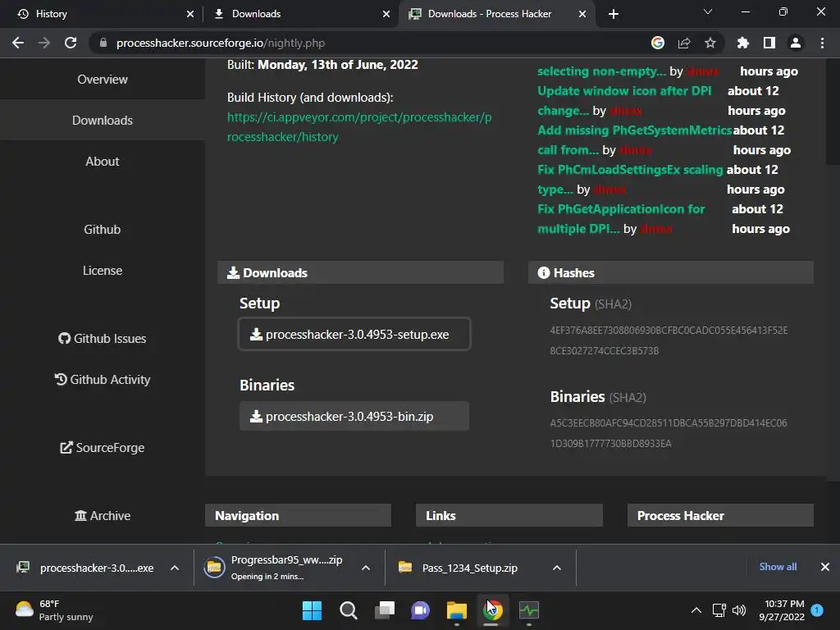Open the Chrome profile icon

[796, 43]
